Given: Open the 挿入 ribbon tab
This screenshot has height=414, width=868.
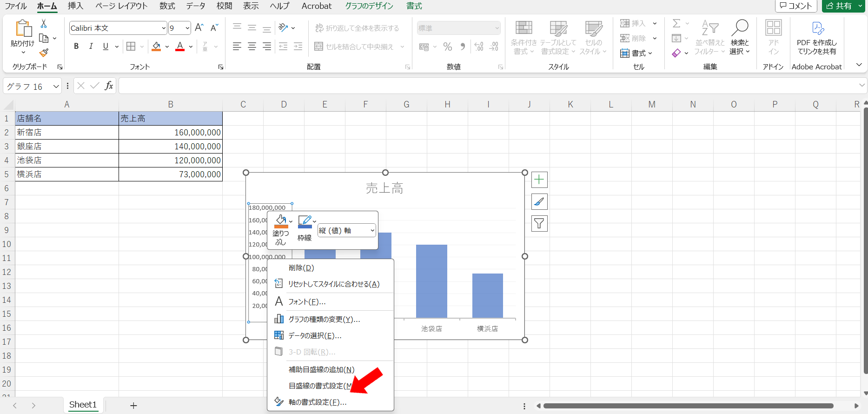Looking at the screenshot, I should (75, 6).
